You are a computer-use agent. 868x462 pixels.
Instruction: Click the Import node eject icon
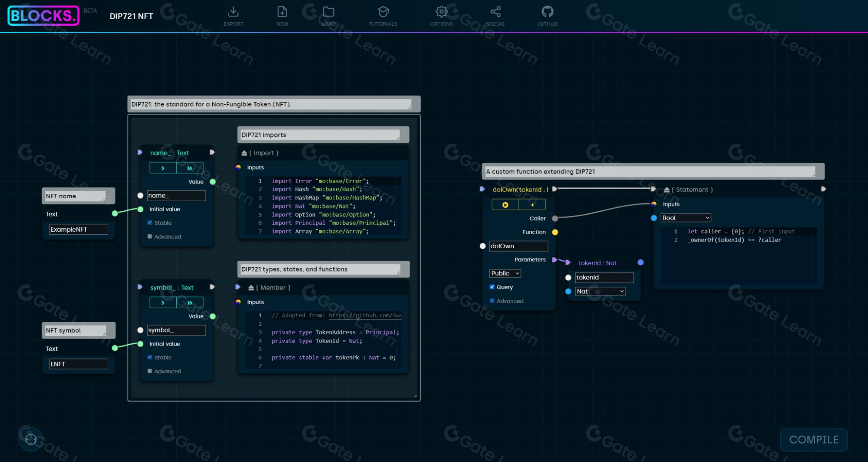tap(244, 153)
